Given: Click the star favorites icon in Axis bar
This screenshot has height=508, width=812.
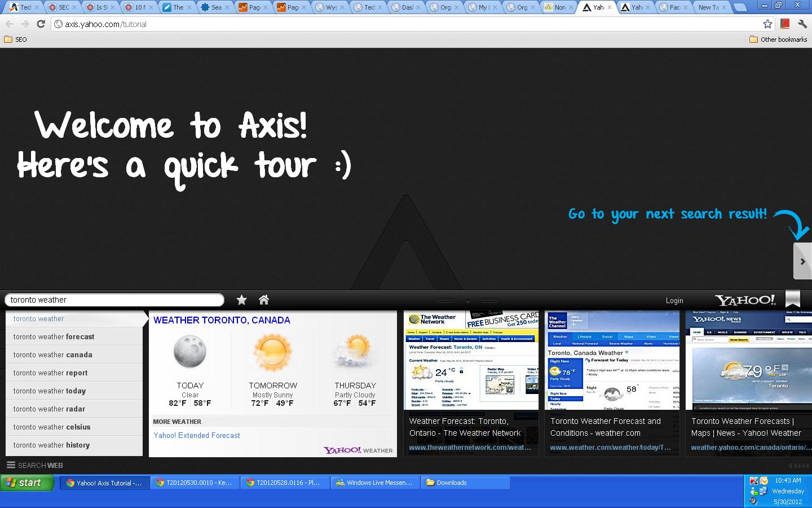Looking at the screenshot, I should (241, 300).
